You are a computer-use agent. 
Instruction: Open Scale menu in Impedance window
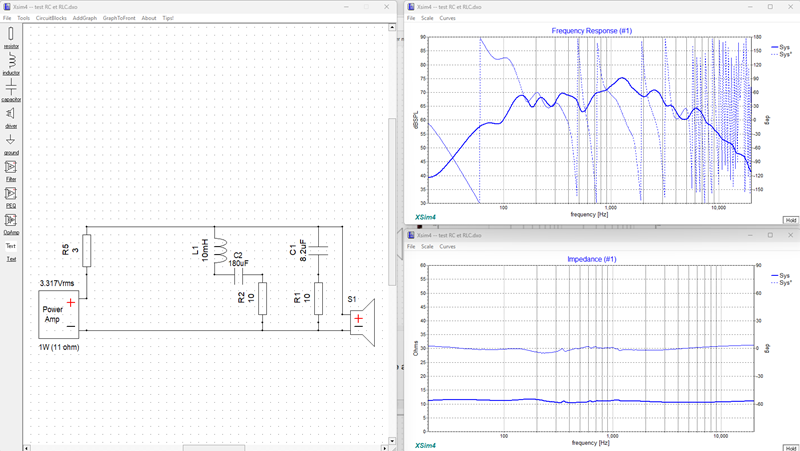[427, 246]
